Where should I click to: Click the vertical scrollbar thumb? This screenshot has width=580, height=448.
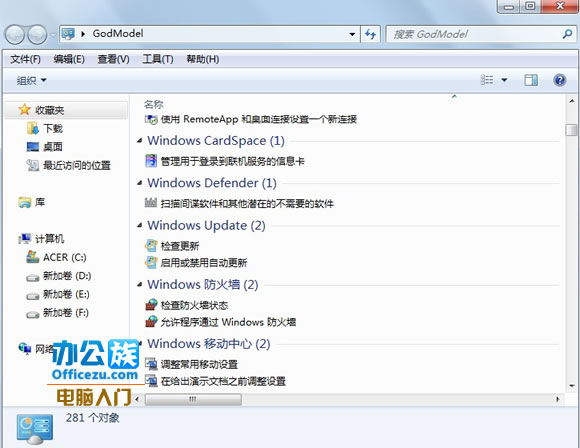571,130
